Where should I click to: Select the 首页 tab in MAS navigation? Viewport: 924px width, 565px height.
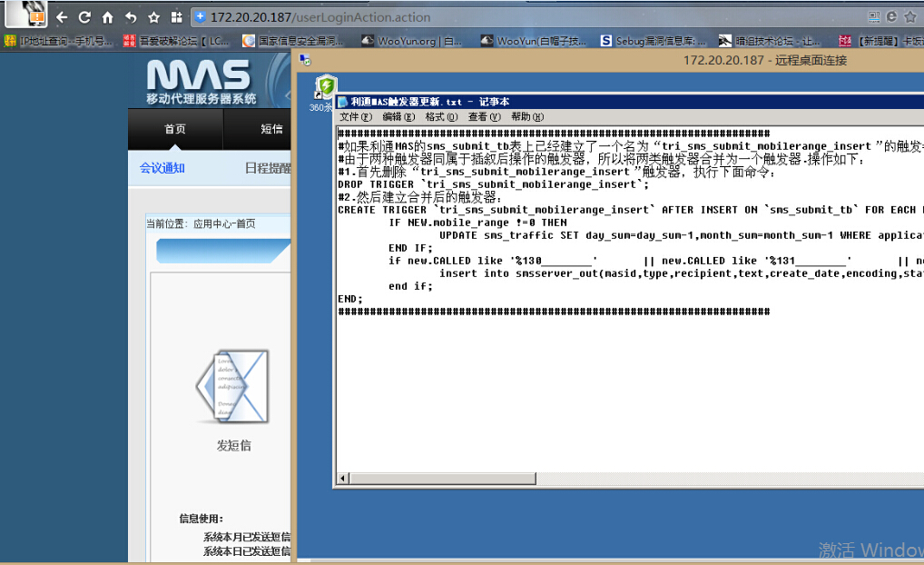175,129
